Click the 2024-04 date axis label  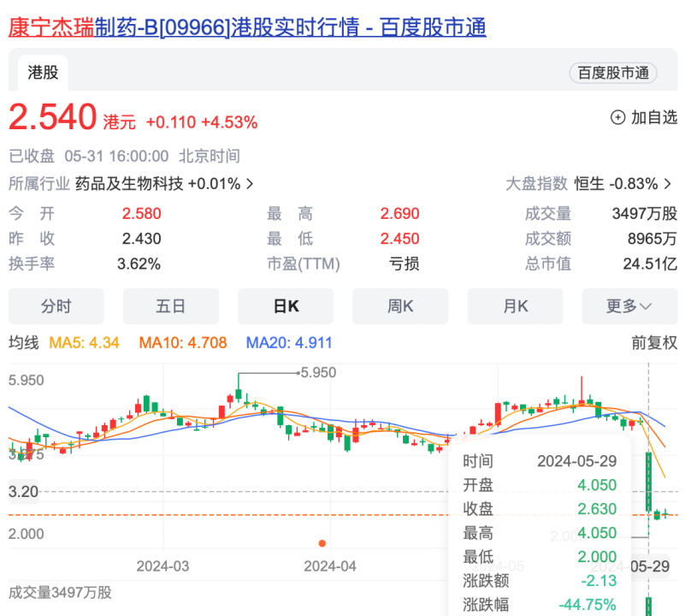coord(330,566)
